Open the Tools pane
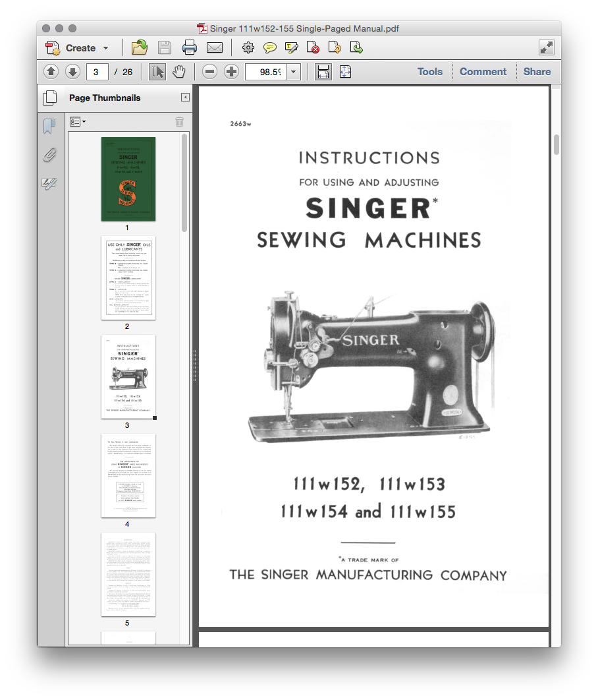Image resolution: width=598 pixels, height=700 pixels. (x=429, y=71)
